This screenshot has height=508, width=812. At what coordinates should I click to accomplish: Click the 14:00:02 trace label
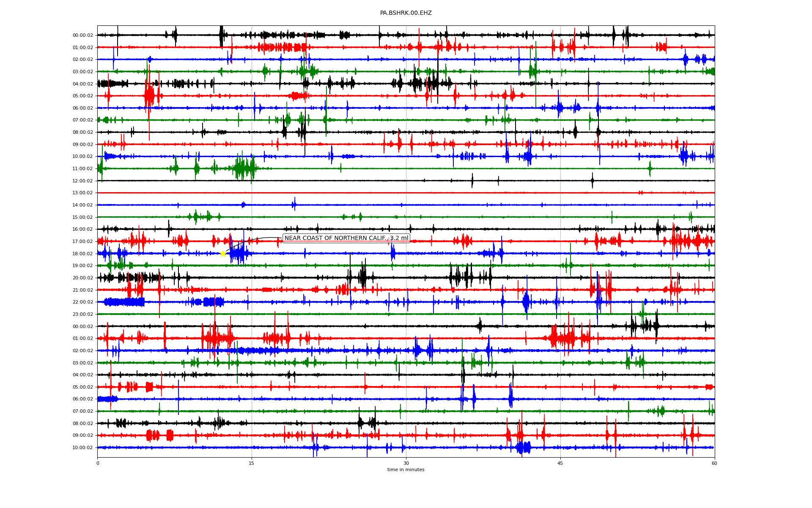(82, 205)
